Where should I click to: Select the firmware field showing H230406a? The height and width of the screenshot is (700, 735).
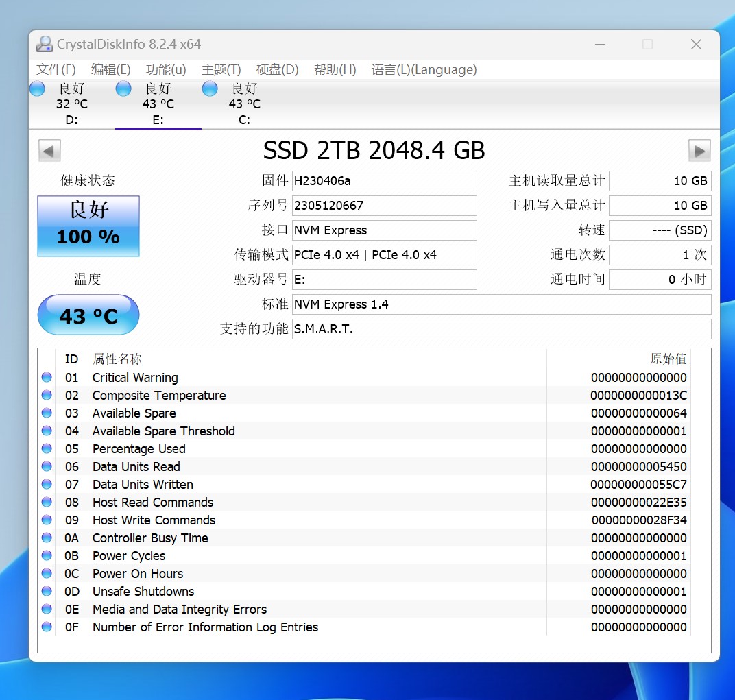384,180
